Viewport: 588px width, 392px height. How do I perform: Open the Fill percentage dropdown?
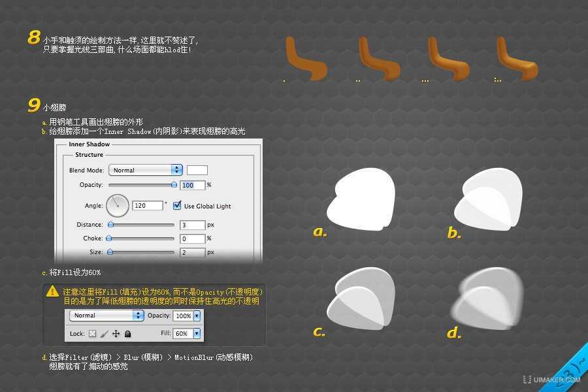pyautogui.click(x=197, y=333)
